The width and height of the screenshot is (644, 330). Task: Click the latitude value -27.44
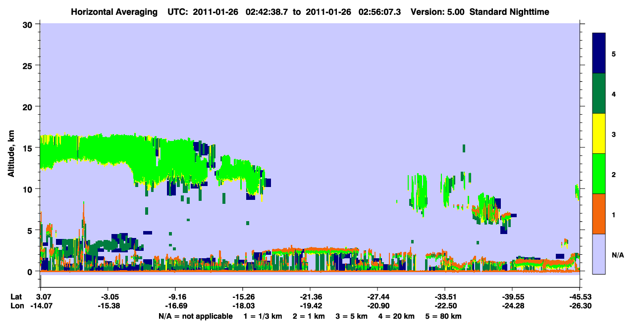[377, 297]
